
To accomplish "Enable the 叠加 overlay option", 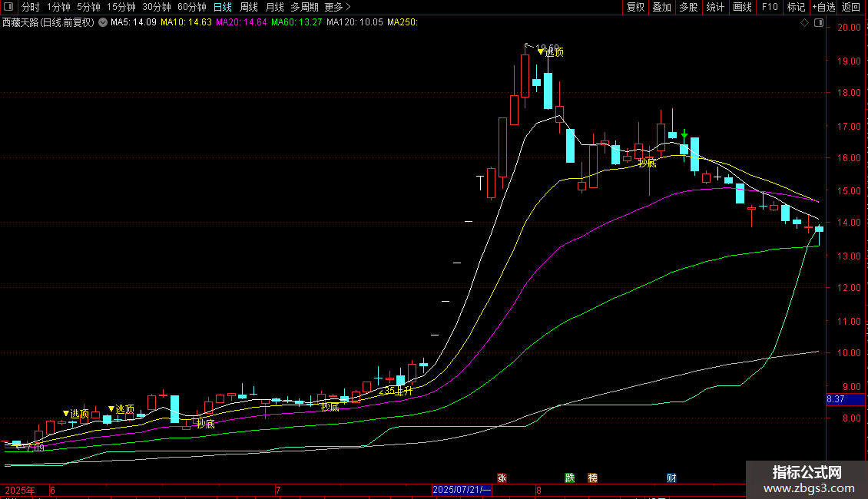I will pyautogui.click(x=661, y=7).
